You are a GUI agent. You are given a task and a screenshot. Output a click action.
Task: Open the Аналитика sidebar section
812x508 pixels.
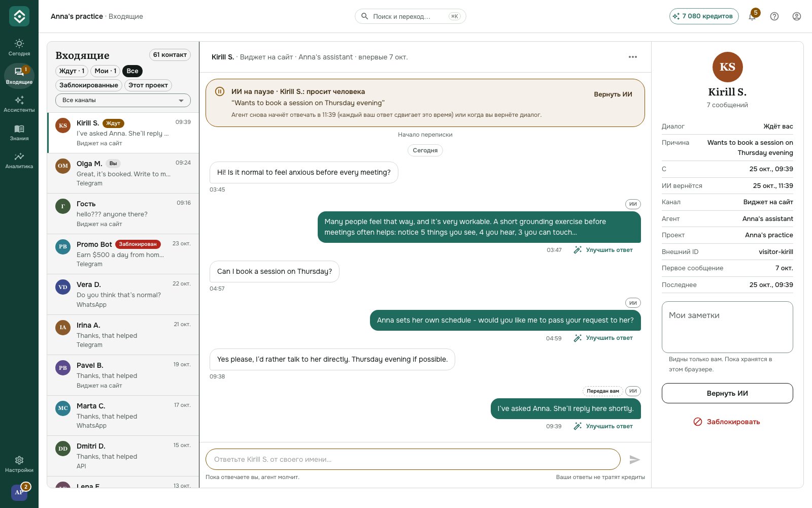pos(19,160)
